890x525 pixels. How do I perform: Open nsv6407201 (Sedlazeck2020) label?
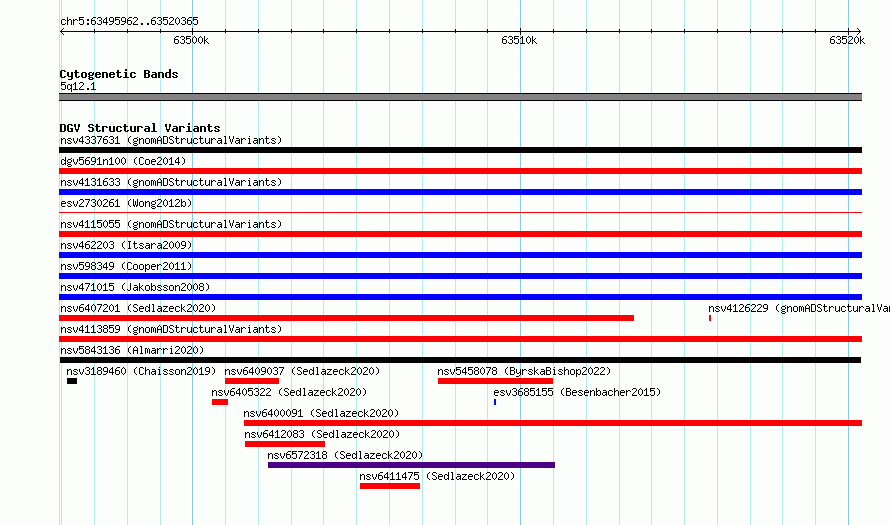[x=138, y=308]
